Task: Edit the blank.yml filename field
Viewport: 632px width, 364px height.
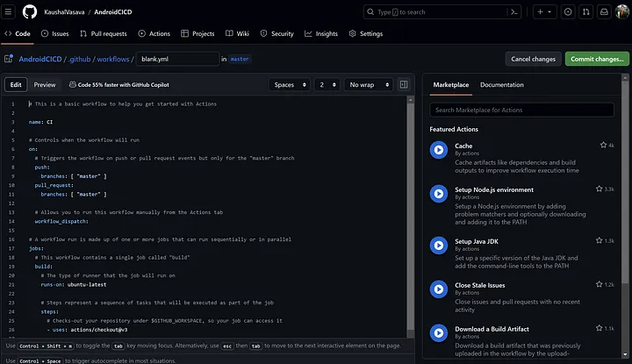Action: (177, 59)
